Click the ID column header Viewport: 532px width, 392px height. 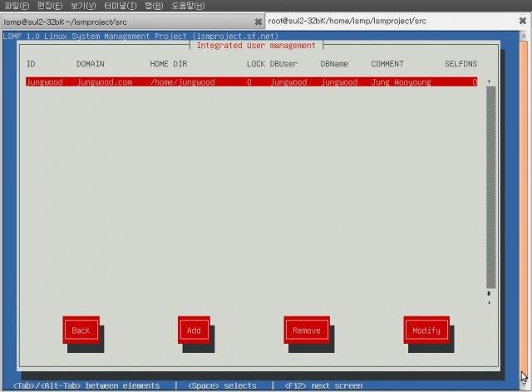click(31, 64)
